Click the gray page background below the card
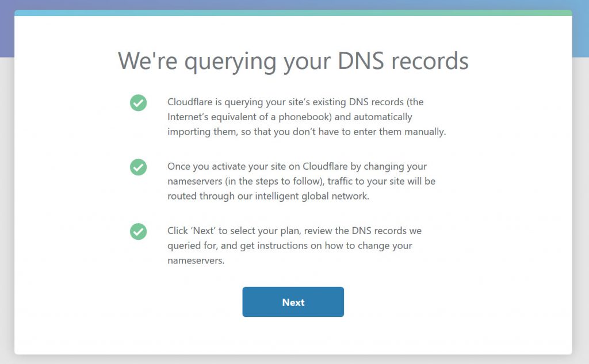The image size is (589, 364). (x=293, y=359)
